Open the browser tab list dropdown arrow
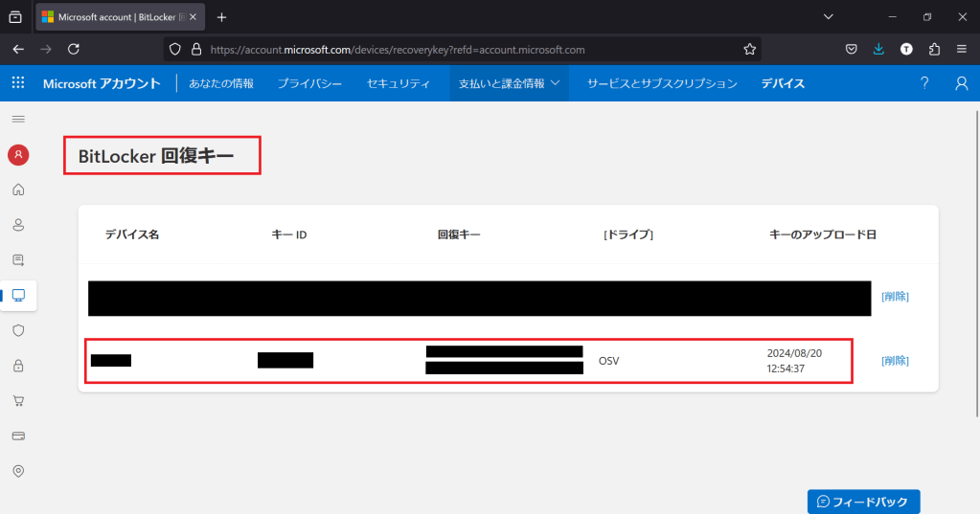980x514 pixels. tap(829, 17)
